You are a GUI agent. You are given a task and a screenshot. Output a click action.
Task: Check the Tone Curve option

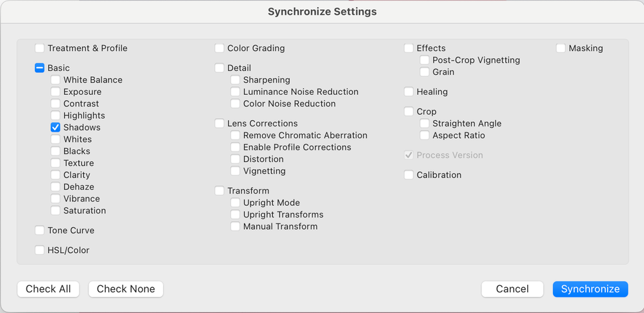[40, 230]
